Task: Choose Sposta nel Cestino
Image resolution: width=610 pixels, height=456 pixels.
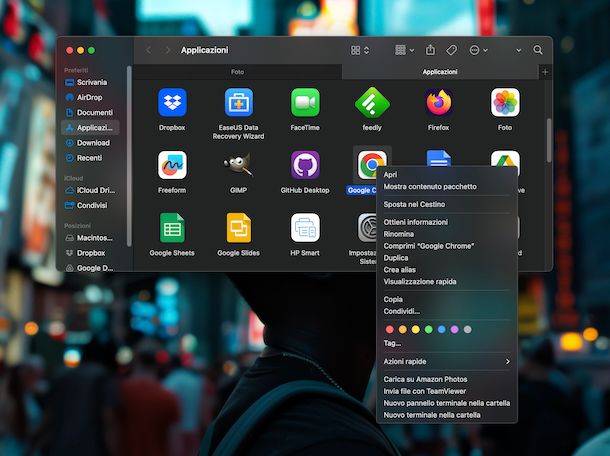Action: tap(447, 204)
